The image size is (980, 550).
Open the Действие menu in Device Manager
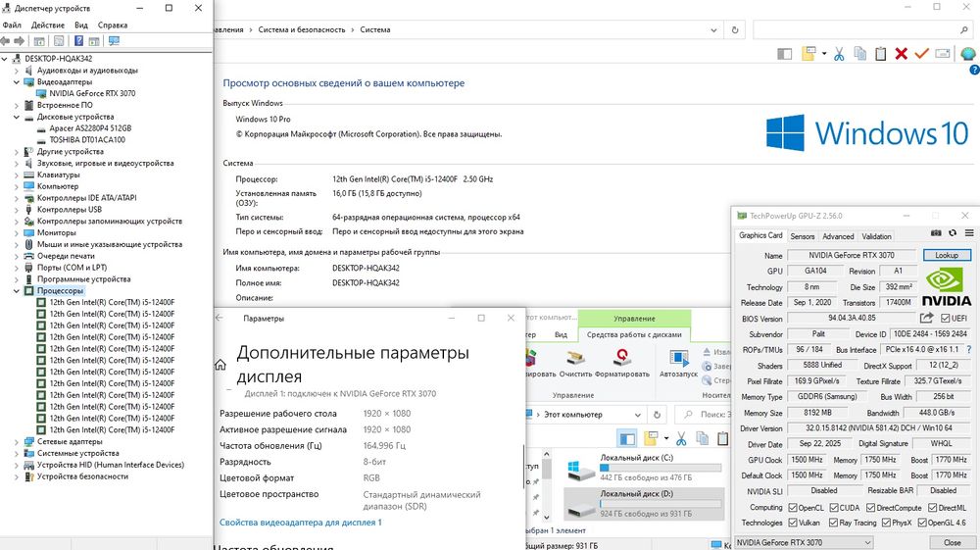click(x=48, y=25)
